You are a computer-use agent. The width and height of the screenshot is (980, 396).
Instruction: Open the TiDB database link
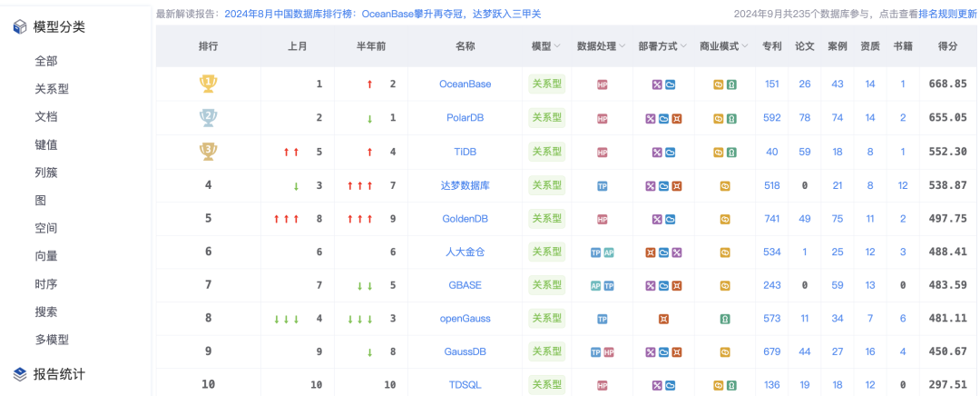[465, 152]
